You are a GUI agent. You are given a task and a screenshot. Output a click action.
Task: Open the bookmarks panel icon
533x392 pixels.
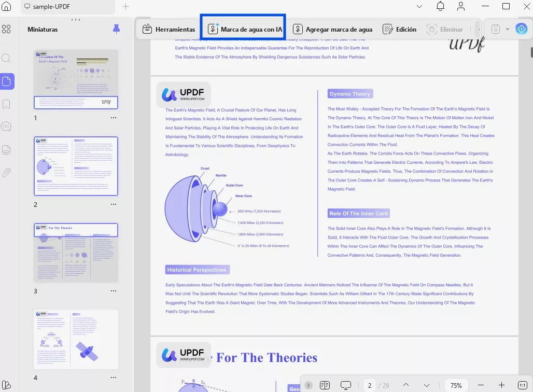[6, 104]
